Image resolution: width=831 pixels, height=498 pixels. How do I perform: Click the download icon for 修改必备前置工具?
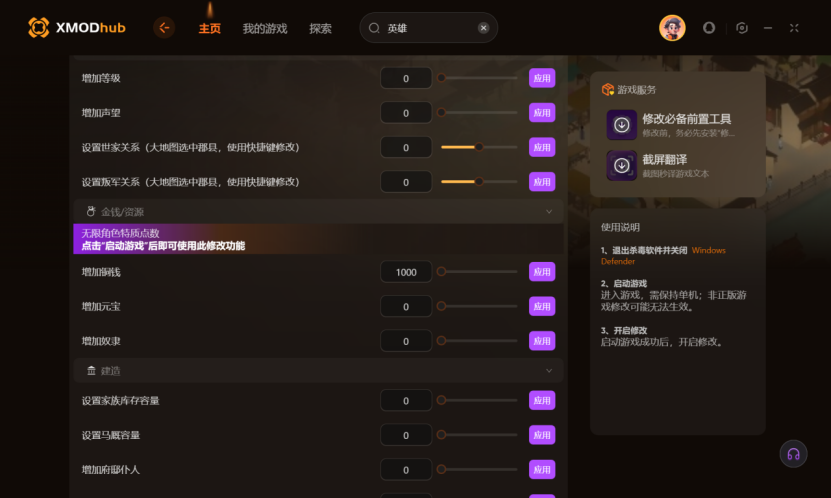pyautogui.click(x=622, y=124)
